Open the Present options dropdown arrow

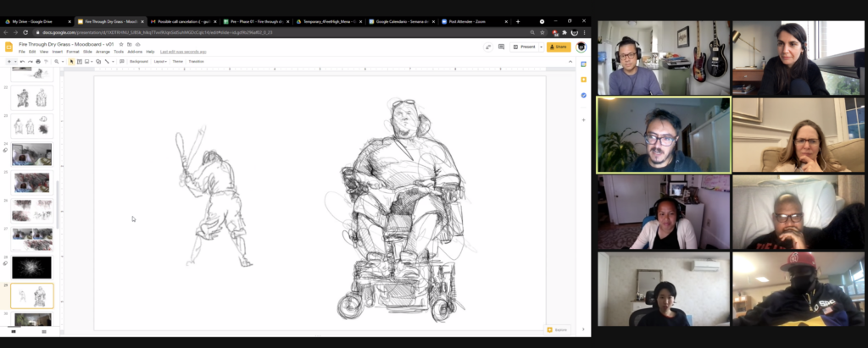(x=539, y=47)
